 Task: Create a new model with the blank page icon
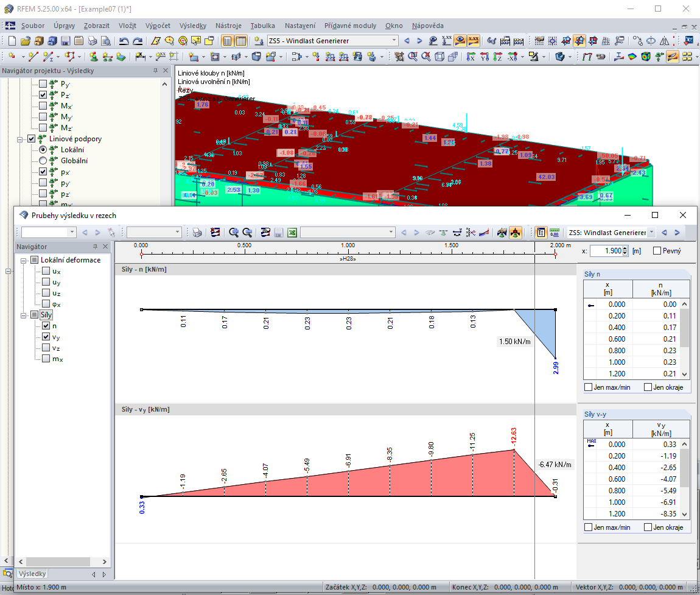click(12, 41)
